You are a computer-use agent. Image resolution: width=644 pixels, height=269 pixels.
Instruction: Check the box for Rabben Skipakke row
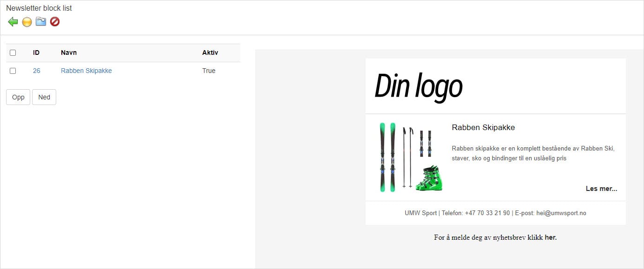pos(13,71)
